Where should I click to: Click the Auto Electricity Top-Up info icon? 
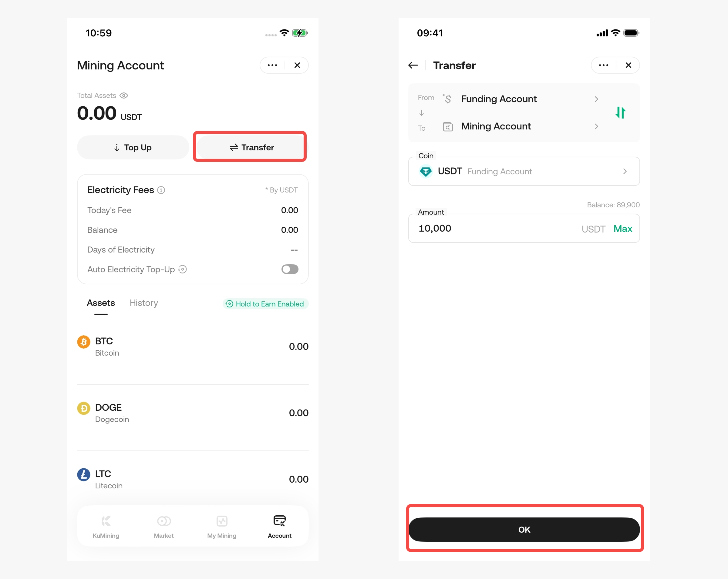(x=183, y=269)
